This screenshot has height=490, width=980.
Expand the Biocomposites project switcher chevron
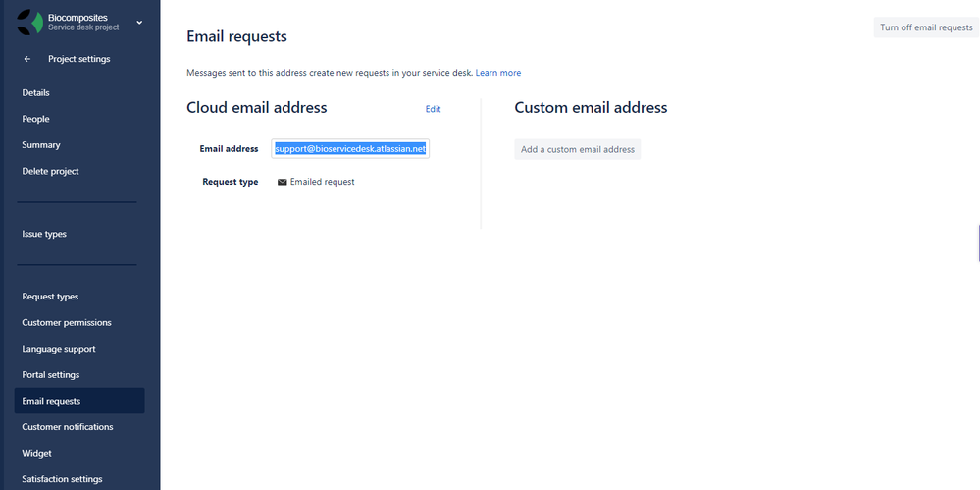point(139,23)
